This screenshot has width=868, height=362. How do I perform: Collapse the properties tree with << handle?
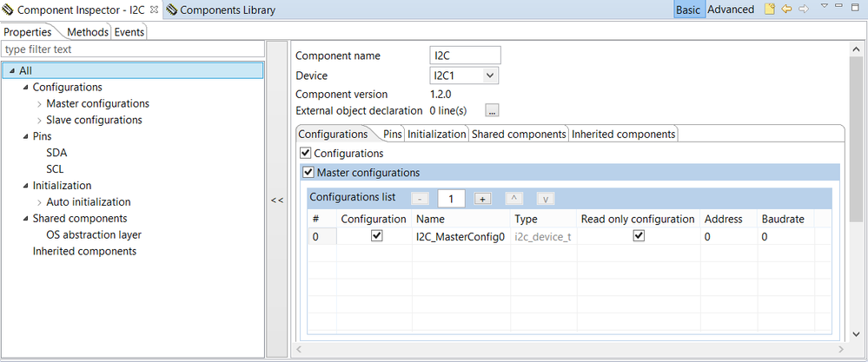click(x=276, y=200)
